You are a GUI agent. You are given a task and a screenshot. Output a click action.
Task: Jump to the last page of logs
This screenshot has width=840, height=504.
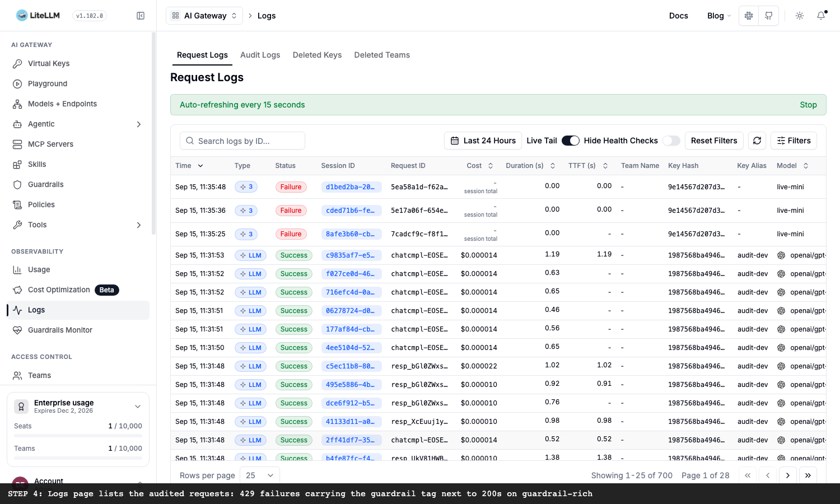808,475
